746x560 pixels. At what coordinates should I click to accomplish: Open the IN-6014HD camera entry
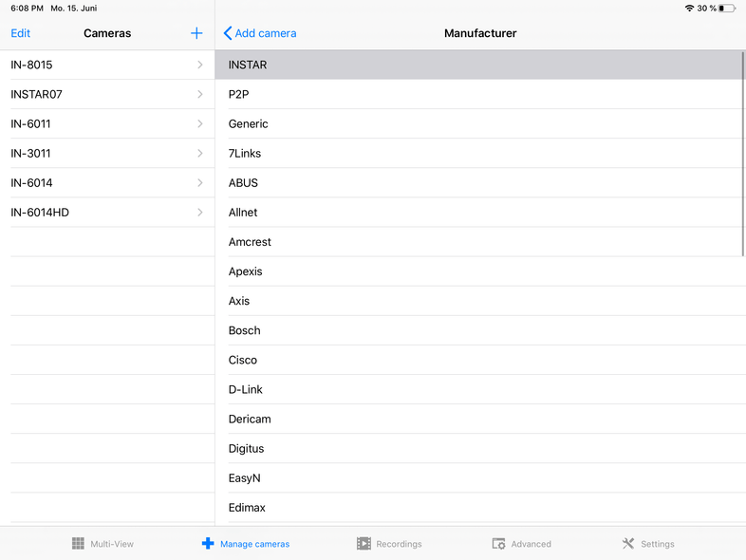107,213
